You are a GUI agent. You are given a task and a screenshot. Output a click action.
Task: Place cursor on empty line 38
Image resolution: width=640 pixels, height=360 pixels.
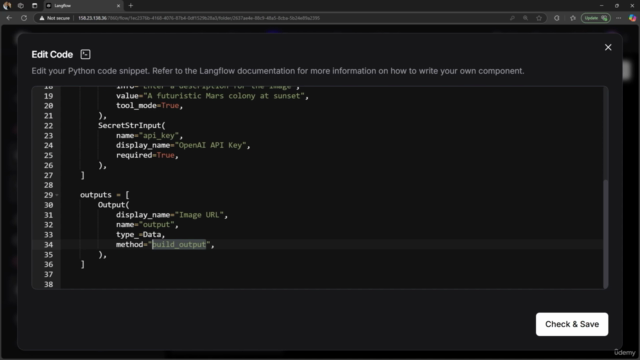(331, 284)
